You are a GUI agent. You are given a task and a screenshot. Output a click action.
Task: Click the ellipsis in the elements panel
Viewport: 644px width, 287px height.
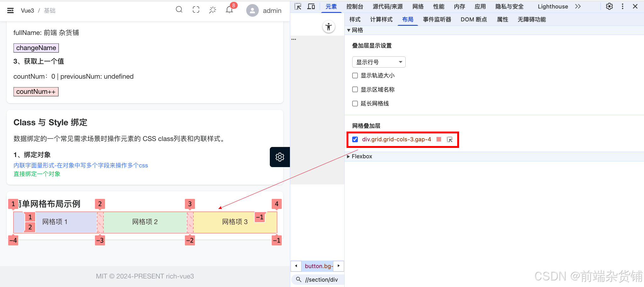tap(294, 39)
